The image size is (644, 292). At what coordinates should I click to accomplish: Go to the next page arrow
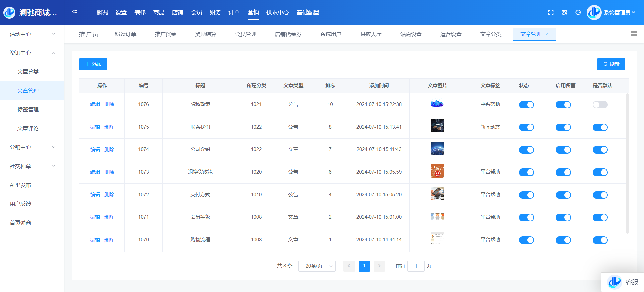coord(379,266)
